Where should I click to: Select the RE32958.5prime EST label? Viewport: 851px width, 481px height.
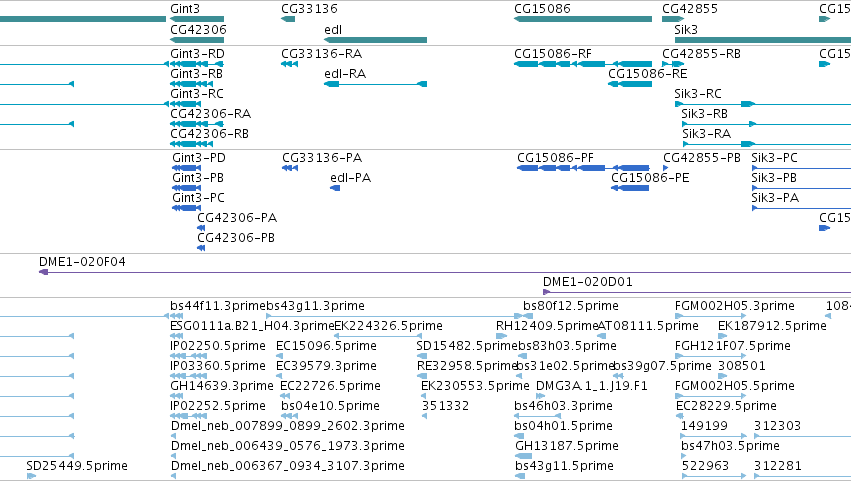466,366
